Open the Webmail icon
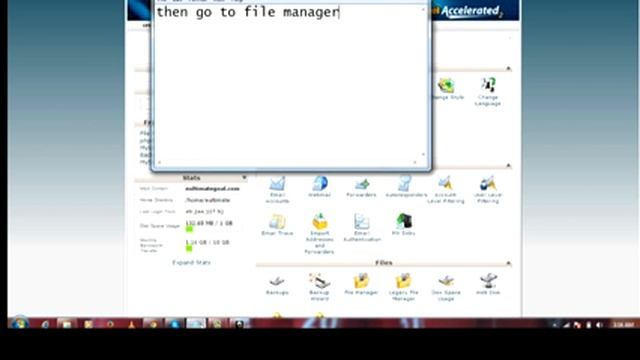The image size is (640, 360). tap(320, 183)
